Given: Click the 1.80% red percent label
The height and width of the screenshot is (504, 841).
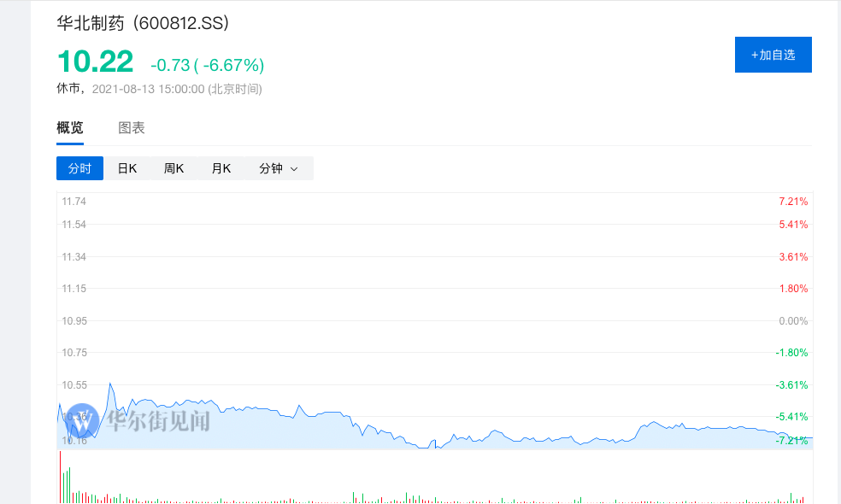Looking at the screenshot, I should [x=793, y=289].
